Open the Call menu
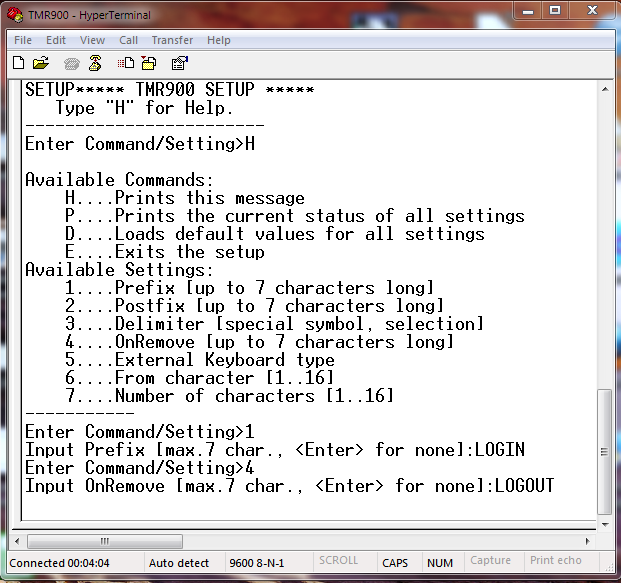The width and height of the screenshot is (621, 583). 129,40
